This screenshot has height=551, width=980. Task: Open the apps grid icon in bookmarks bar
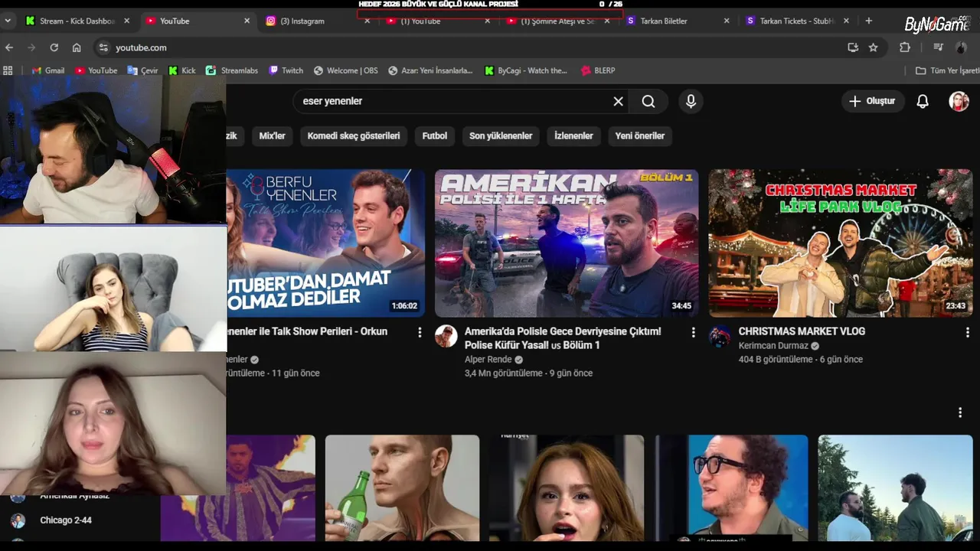point(8,70)
